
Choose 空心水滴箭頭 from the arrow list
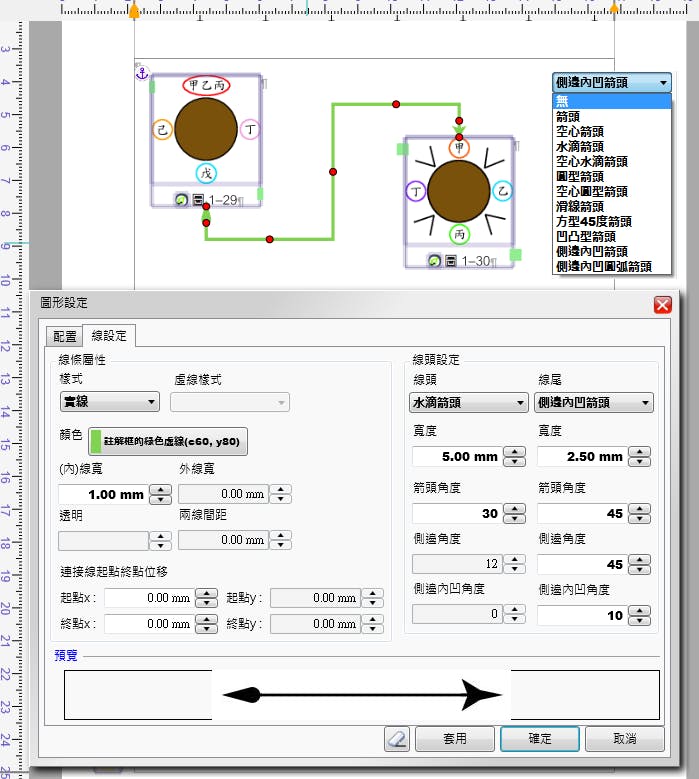coord(591,161)
